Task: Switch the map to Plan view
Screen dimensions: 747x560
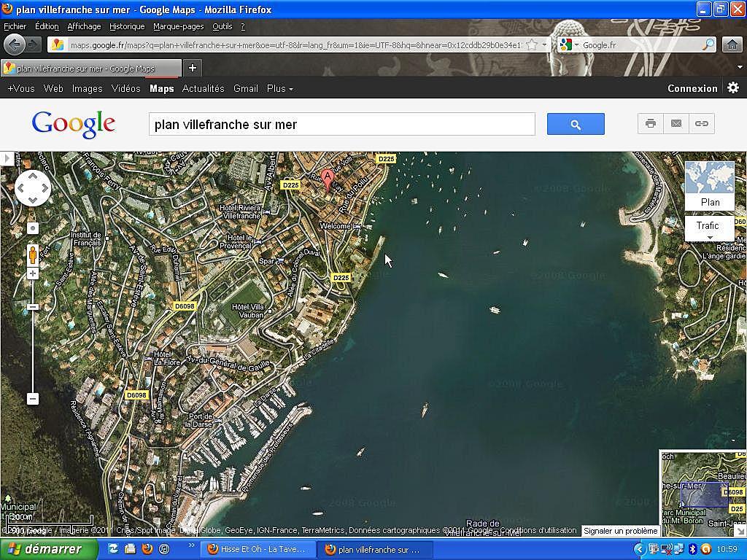Action: (709, 185)
